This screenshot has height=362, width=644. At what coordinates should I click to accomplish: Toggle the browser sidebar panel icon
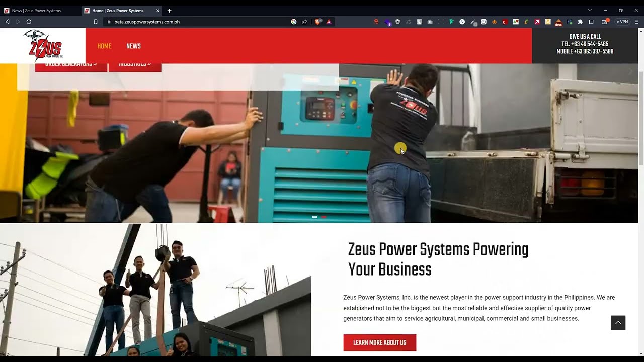coord(591,22)
